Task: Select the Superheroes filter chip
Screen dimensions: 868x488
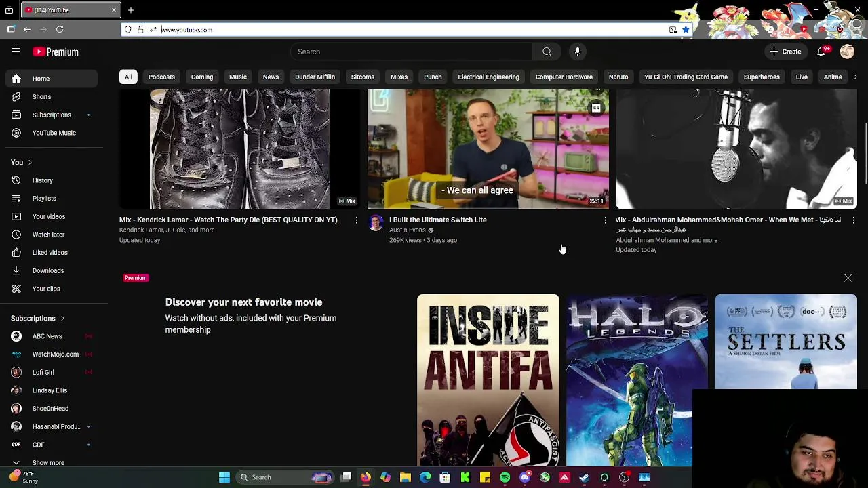Action: coord(762,77)
